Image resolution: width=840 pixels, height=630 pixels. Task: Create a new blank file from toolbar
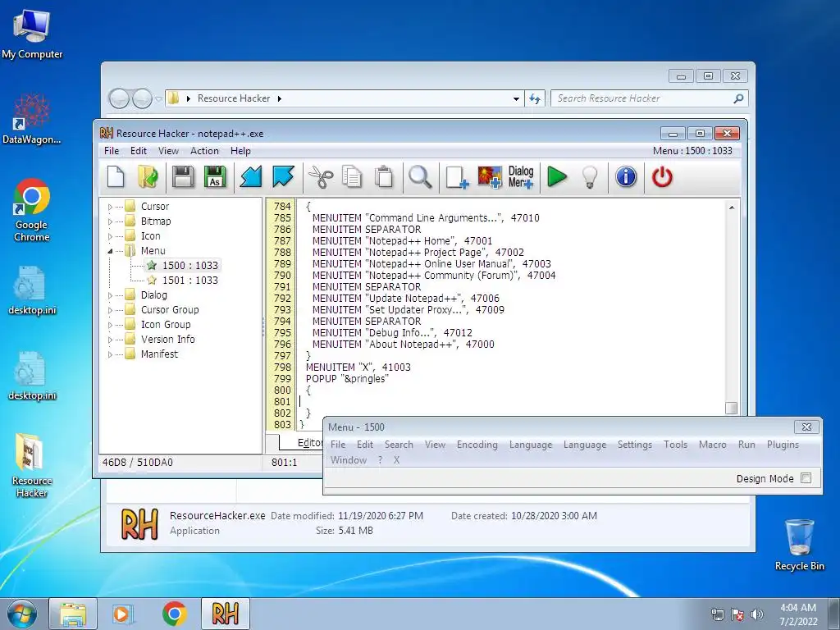tap(116, 177)
